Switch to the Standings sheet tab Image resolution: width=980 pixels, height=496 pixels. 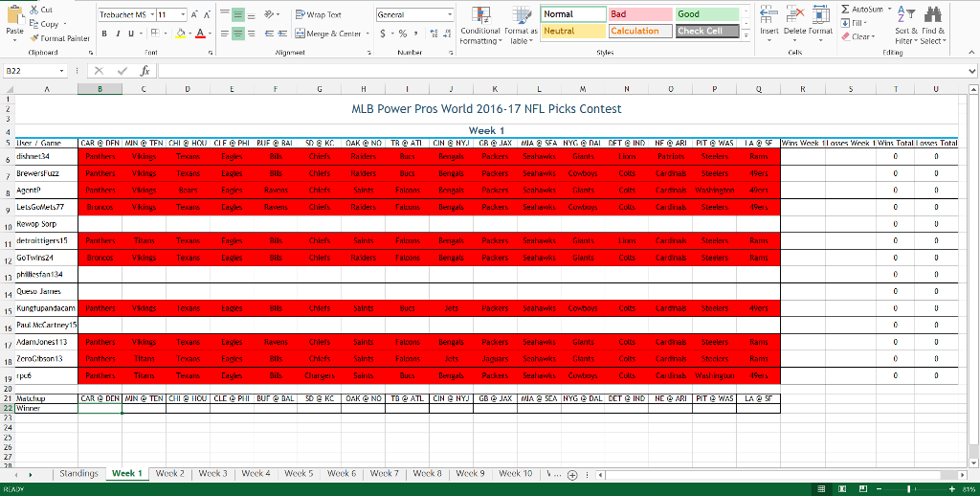(78, 473)
